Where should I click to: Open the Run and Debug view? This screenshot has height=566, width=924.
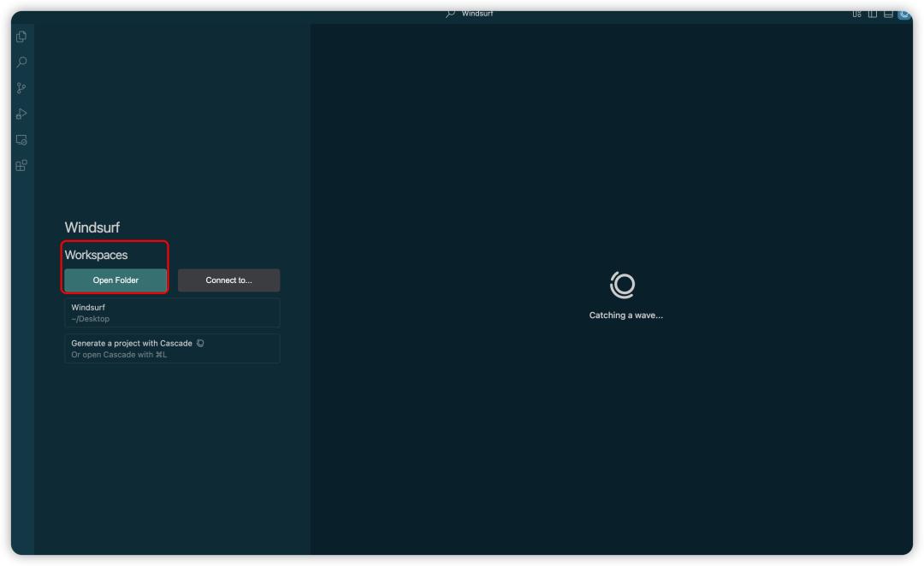pos(21,112)
